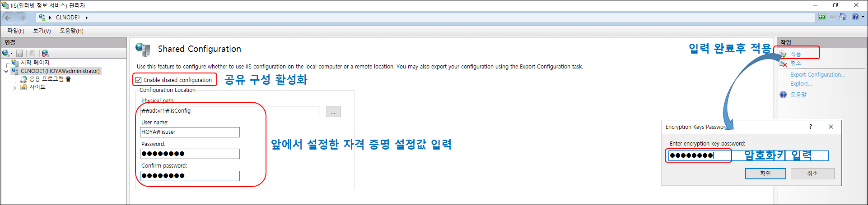This screenshot has width=868, height=205.
Task: Click 확인 in the Encryption Keys Password dialog
Action: [765, 173]
